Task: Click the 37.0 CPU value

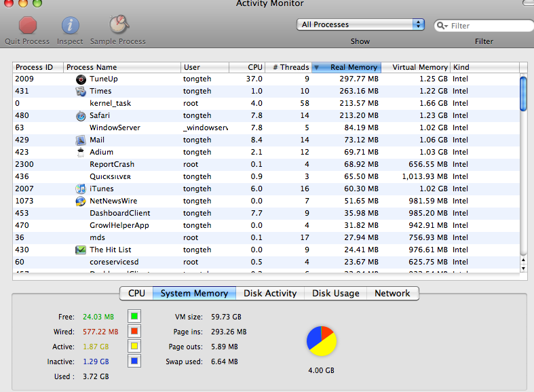Action: click(x=254, y=79)
